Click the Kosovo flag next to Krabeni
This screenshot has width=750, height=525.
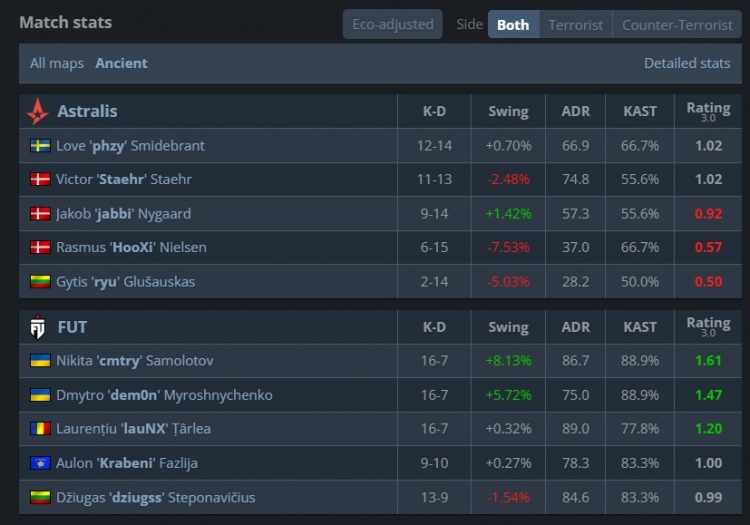(x=40, y=463)
